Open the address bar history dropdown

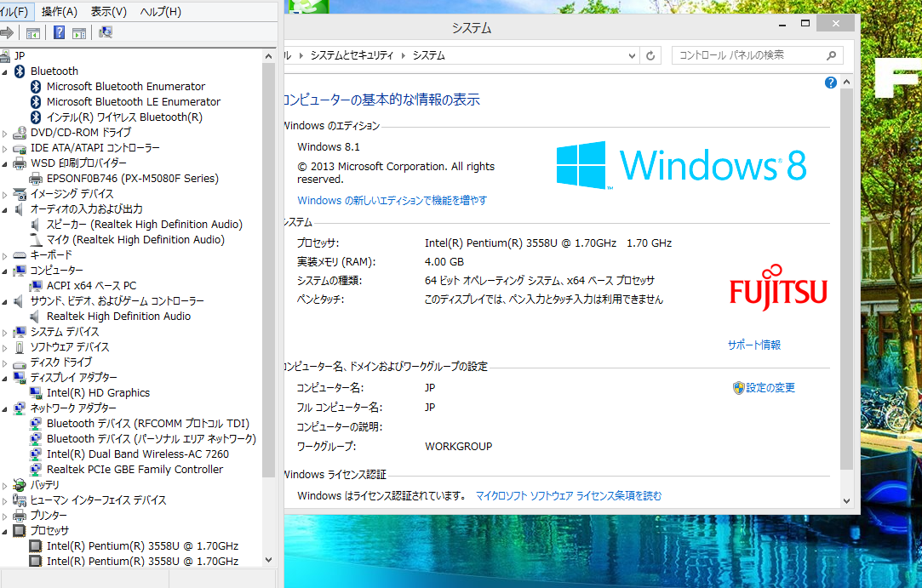(632, 56)
